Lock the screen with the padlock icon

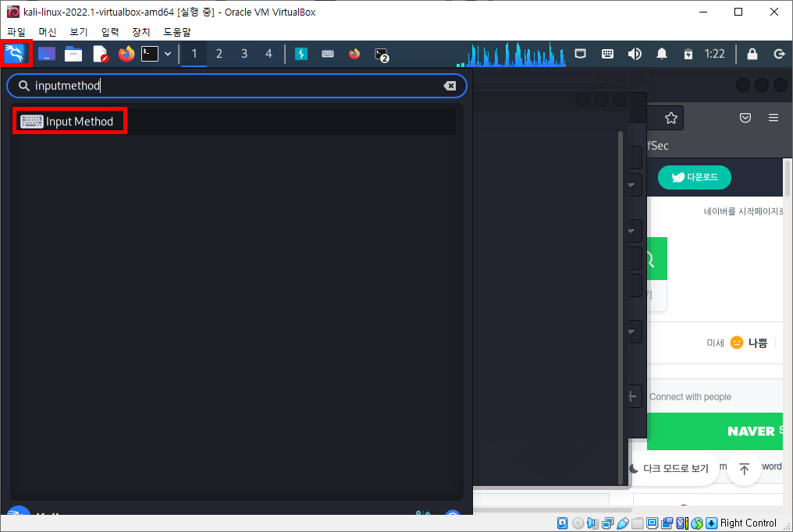point(752,54)
